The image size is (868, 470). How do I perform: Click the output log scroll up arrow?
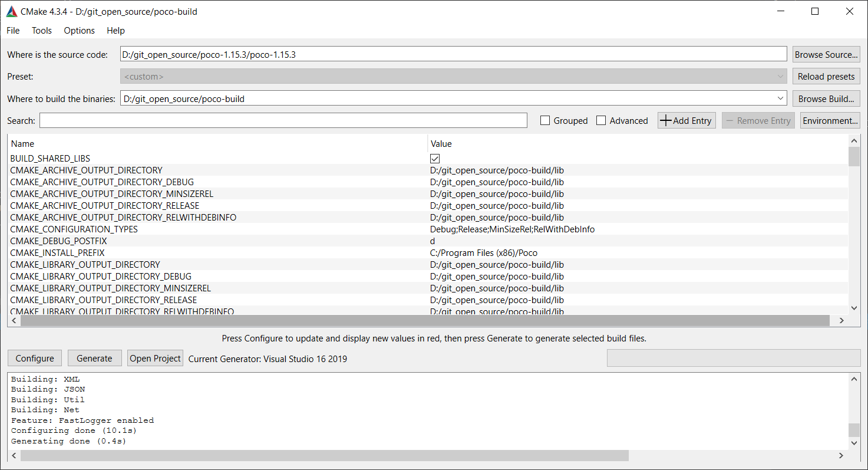854,380
